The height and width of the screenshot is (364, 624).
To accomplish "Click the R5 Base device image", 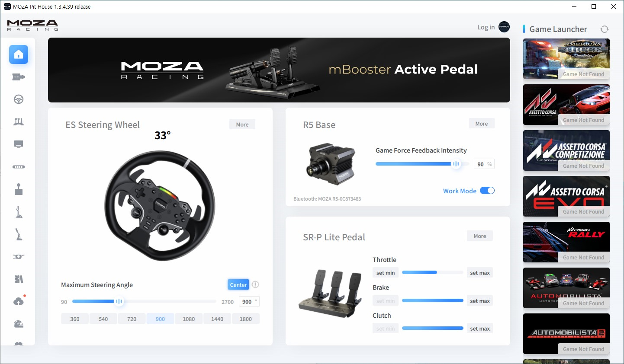I will (x=331, y=164).
